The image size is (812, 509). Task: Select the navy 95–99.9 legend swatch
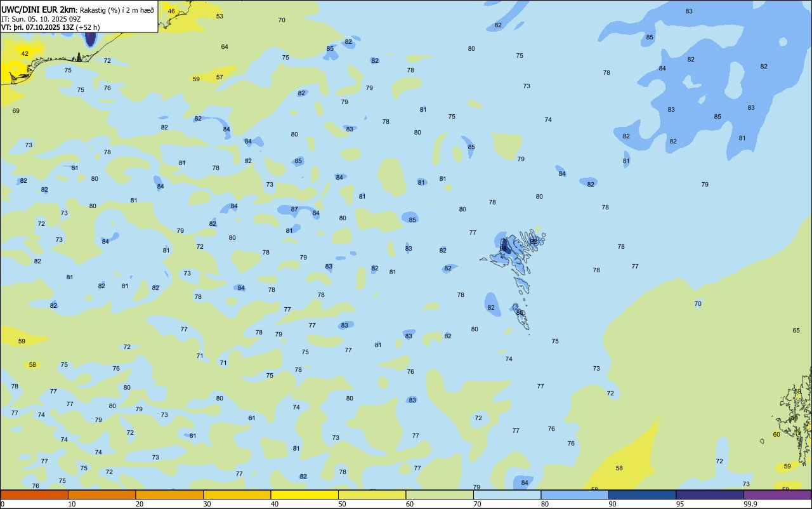(x=710, y=494)
